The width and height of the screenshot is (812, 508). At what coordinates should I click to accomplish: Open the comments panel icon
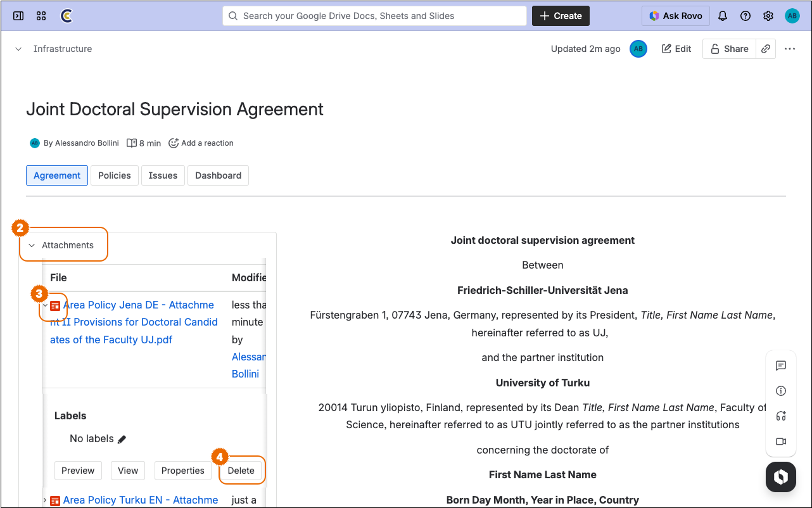click(x=780, y=365)
